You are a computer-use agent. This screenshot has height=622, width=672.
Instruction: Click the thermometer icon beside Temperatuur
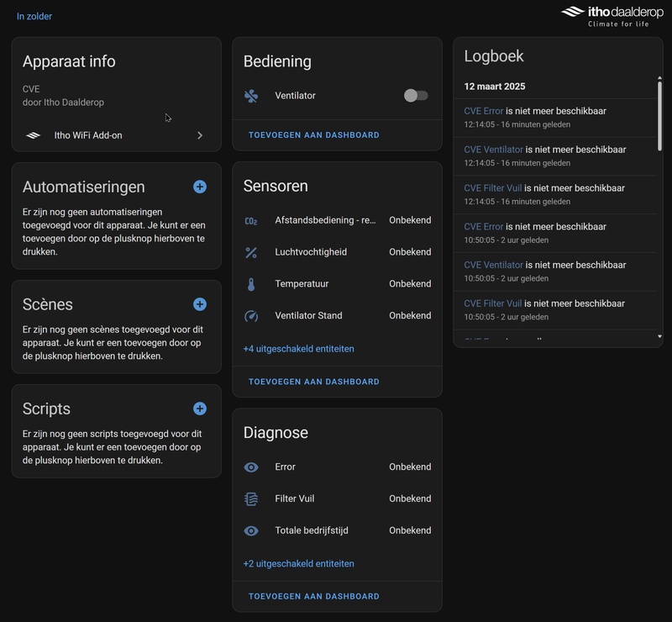tap(251, 284)
